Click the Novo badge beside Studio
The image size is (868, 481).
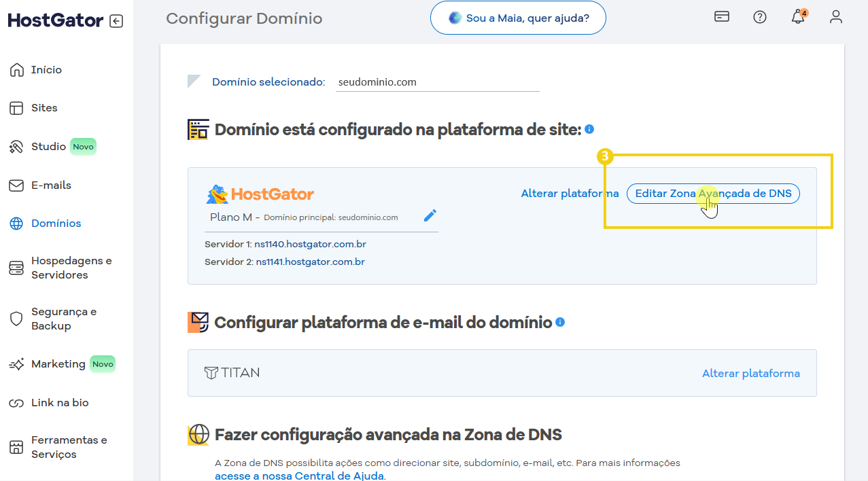pyautogui.click(x=84, y=147)
